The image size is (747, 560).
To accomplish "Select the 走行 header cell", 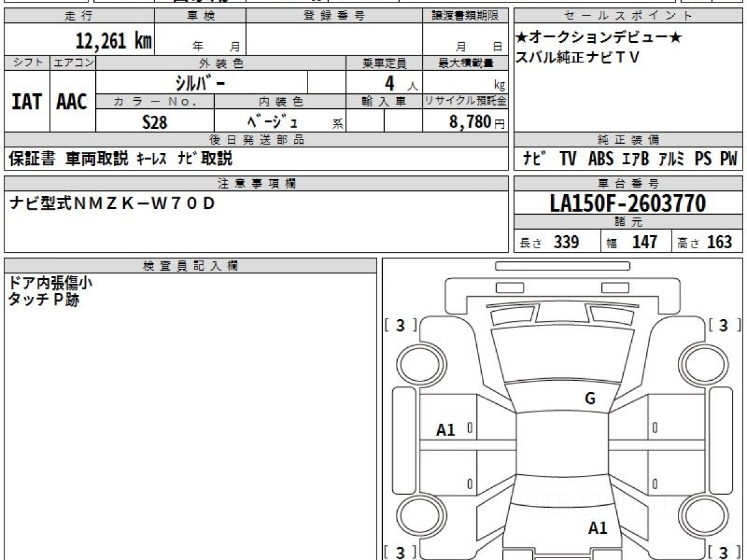I will tap(79, 16).
